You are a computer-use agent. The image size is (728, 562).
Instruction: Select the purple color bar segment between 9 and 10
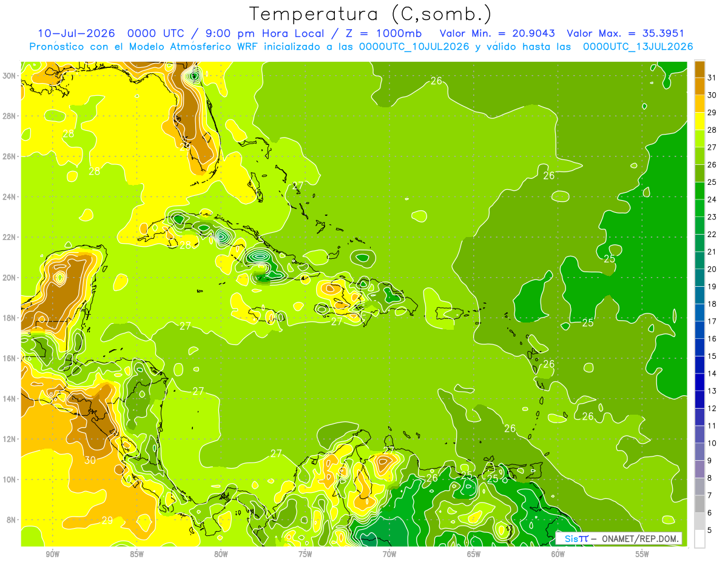click(699, 452)
